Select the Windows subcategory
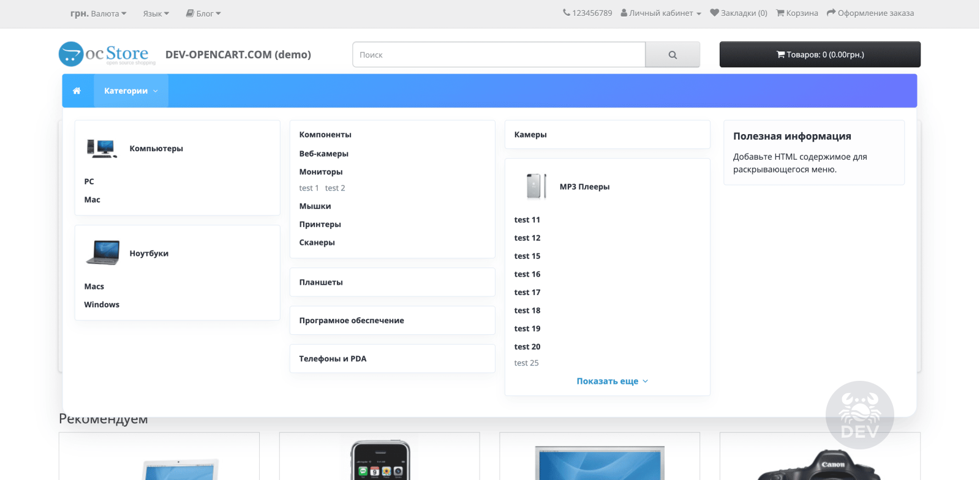 coord(102,304)
